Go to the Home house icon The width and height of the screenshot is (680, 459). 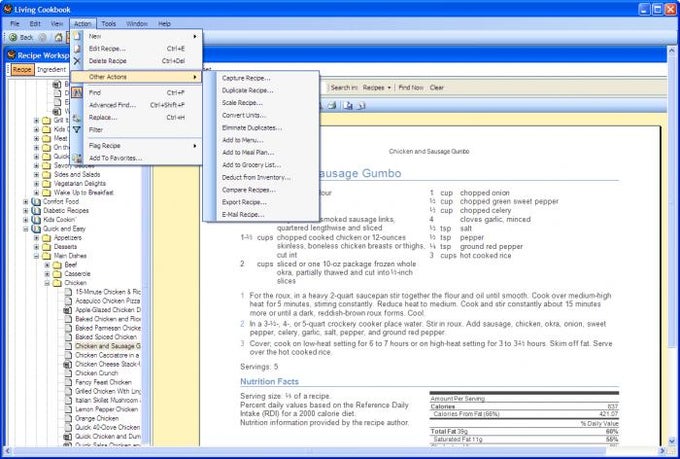point(59,37)
